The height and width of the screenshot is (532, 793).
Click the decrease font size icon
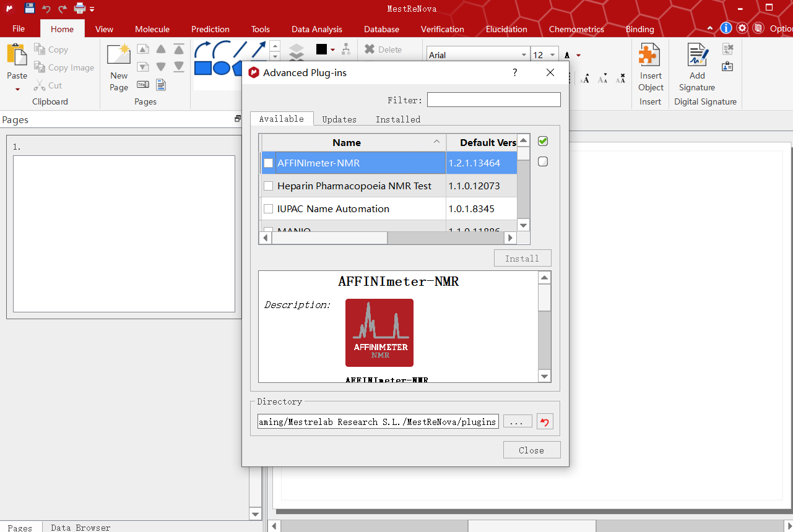(603, 79)
